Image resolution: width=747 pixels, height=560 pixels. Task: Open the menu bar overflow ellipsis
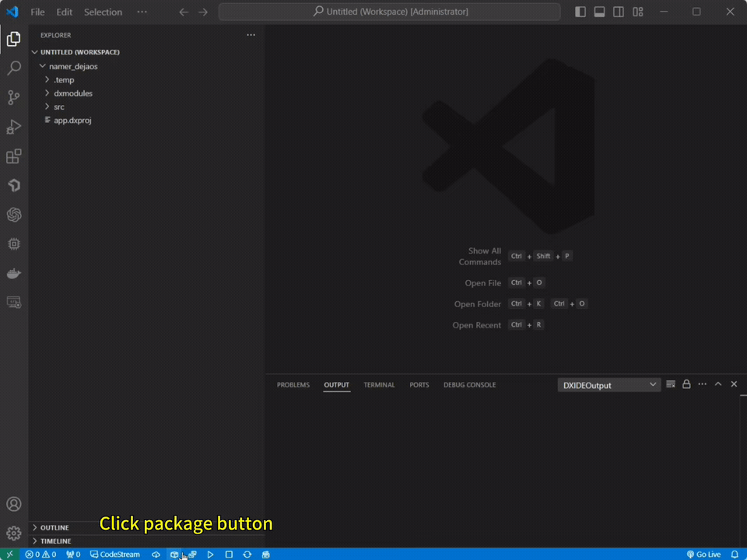click(142, 12)
